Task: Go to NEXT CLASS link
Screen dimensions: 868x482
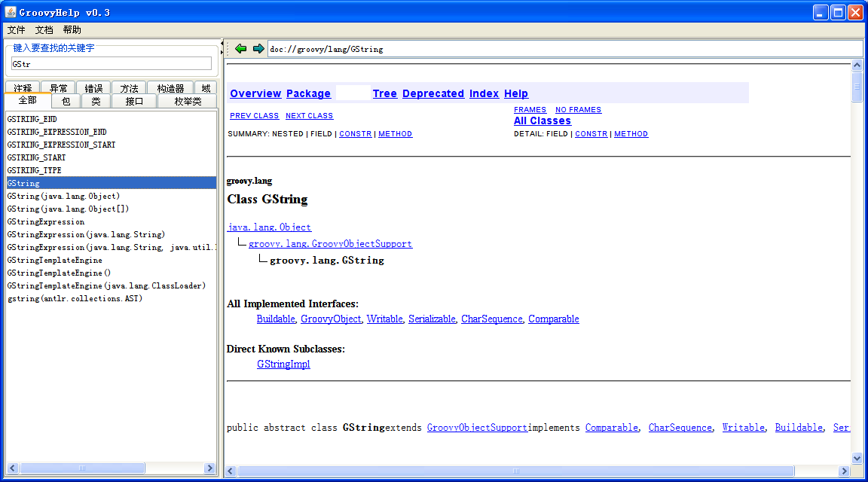Action: tap(309, 116)
